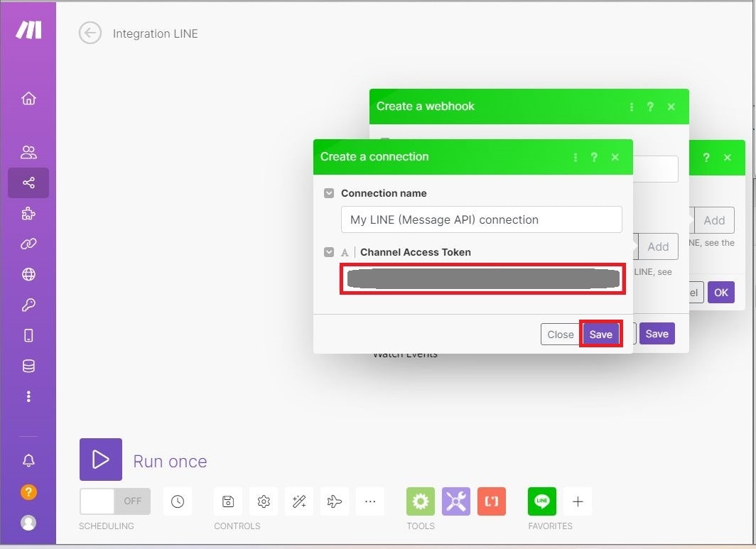Close the Create a connection dialog
Viewport: 756px width, 549px height.
point(615,157)
